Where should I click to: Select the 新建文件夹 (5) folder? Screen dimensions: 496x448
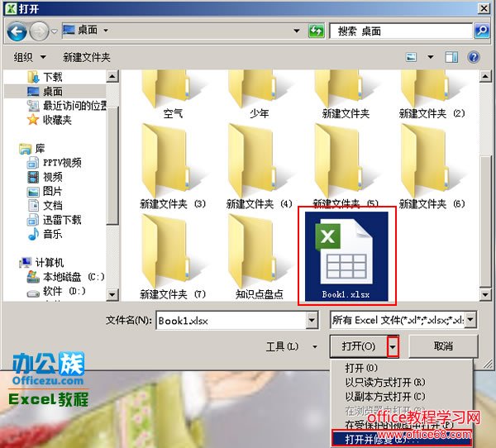[346, 164]
